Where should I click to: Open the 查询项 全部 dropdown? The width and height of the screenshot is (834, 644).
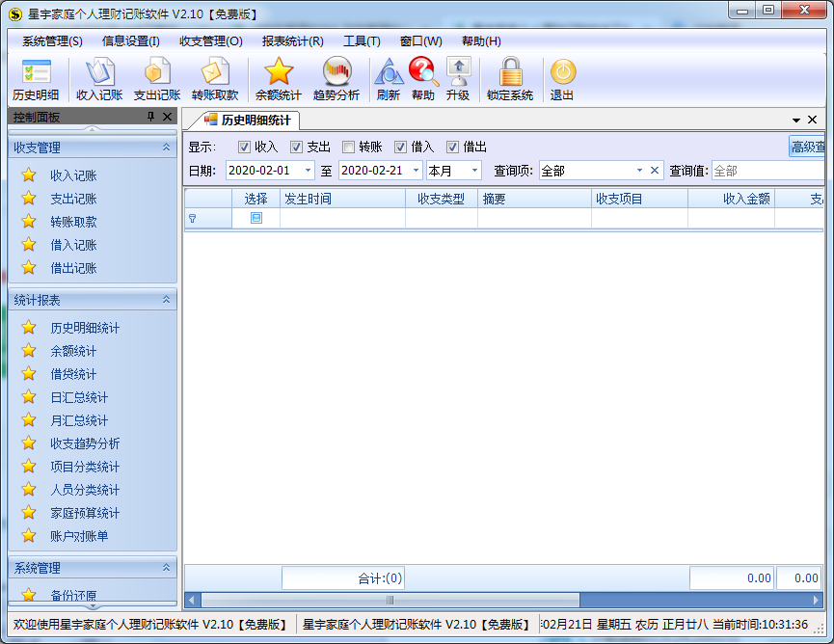(x=639, y=171)
